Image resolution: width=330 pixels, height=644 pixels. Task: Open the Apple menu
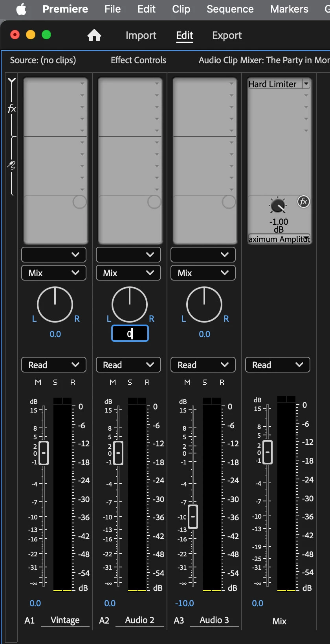click(x=21, y=9)
